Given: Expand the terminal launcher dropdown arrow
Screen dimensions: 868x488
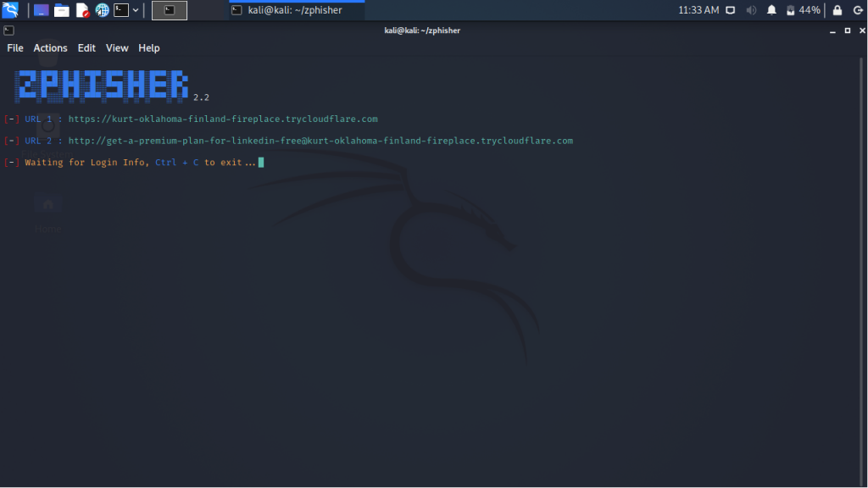Looking at the screenshot, I should pos(136,10).
